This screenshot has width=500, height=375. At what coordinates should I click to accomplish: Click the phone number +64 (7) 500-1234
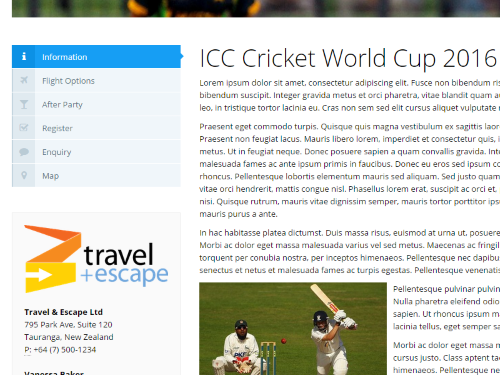tap(65, 350)
